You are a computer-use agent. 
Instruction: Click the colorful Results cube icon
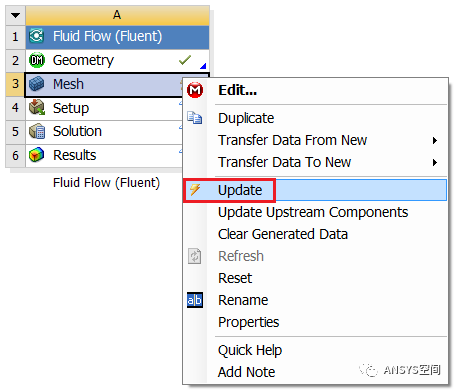pyautogui.click(x=36, y=155)
